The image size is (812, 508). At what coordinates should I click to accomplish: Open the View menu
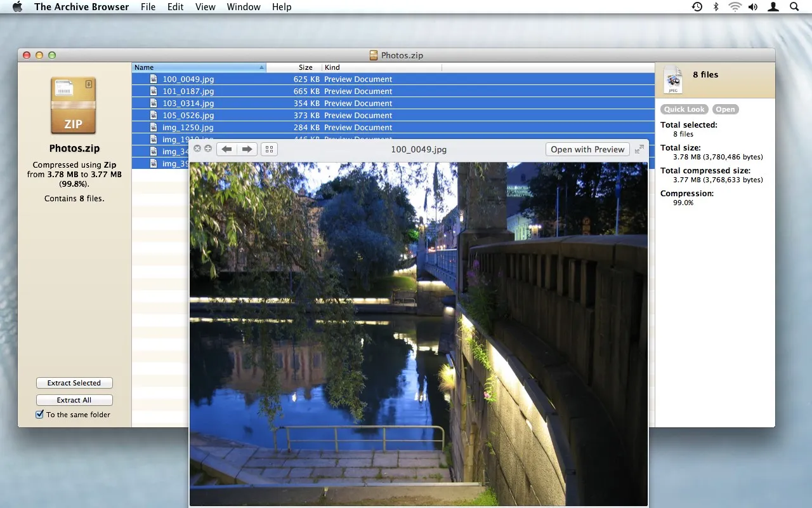coord(205,6)
